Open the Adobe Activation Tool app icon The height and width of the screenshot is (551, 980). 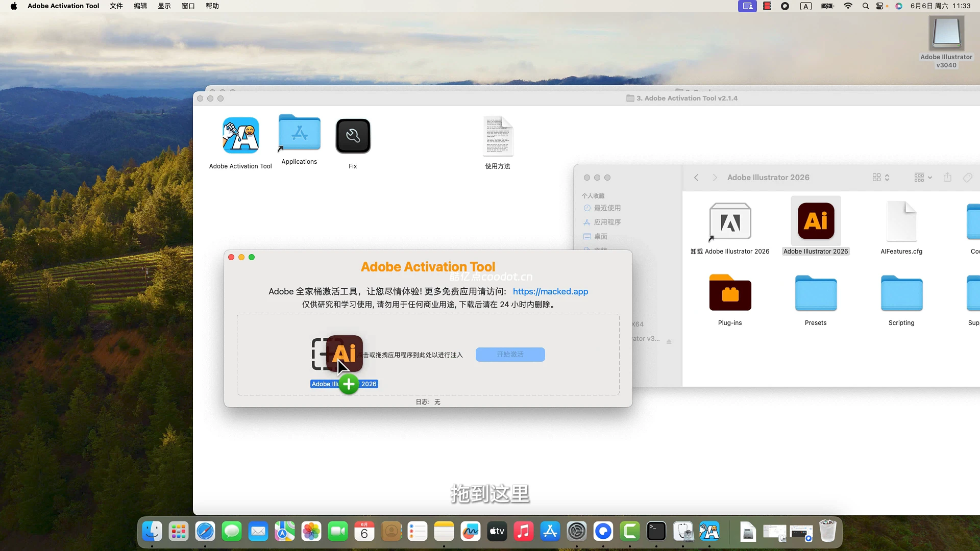pos(240,135)
